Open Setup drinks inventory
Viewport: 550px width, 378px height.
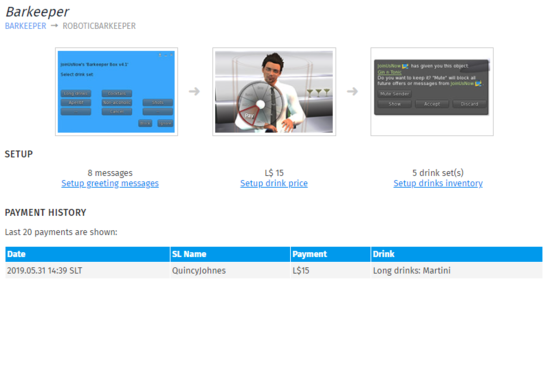click(x=438, y=183)
